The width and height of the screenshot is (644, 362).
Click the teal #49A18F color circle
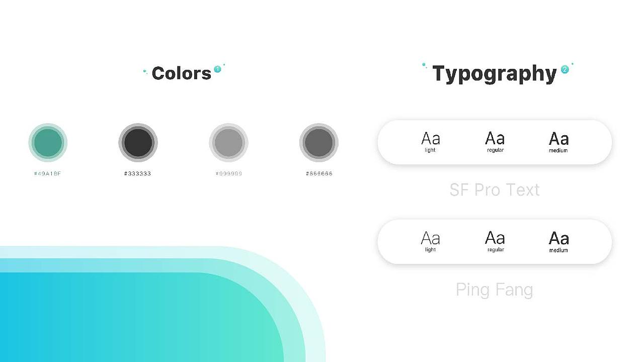coord(48,143)
